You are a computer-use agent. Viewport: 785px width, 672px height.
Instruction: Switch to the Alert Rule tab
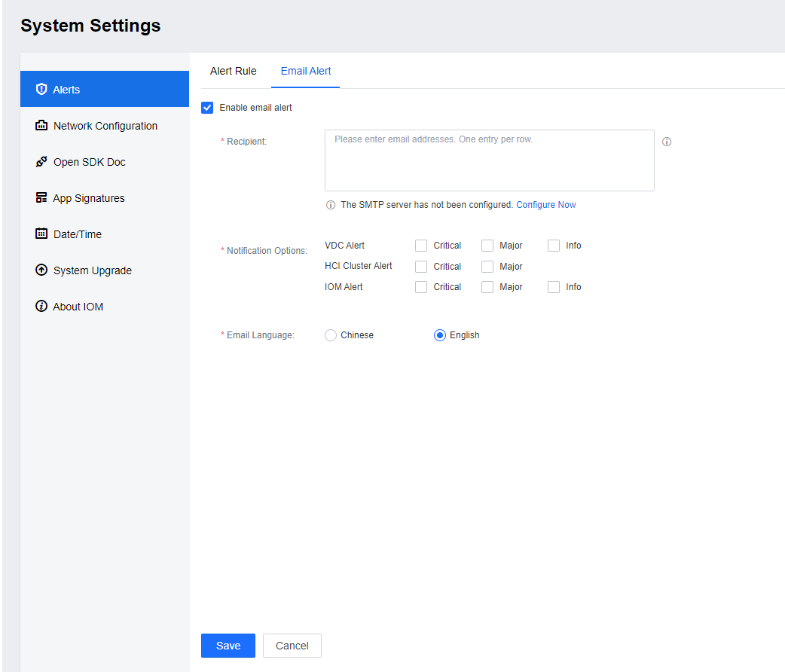pyautogui.click(x=233, y=71)
